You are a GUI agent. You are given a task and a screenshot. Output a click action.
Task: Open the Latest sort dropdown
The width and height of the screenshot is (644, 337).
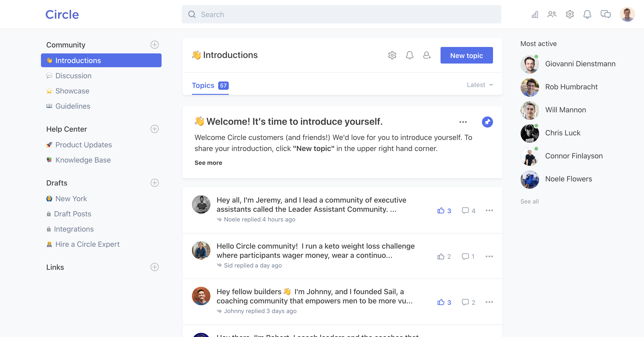pos(480,85)
